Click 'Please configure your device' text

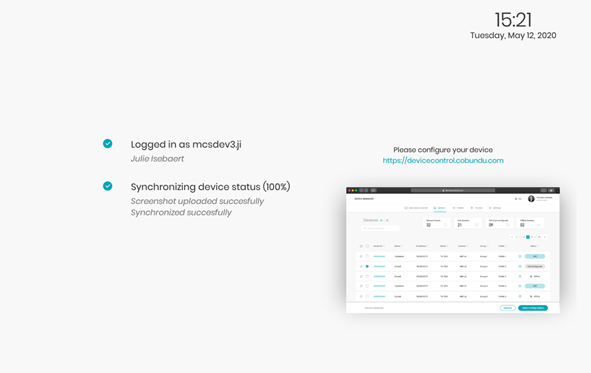pos(443,150)
